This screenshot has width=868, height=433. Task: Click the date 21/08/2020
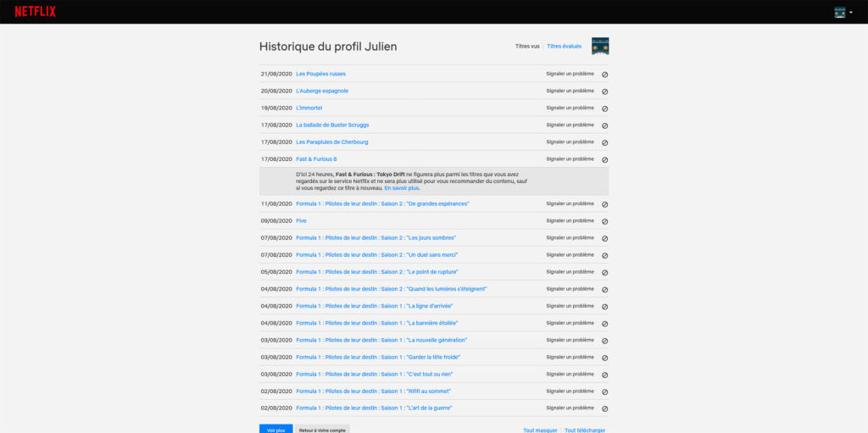pos(276,74)
